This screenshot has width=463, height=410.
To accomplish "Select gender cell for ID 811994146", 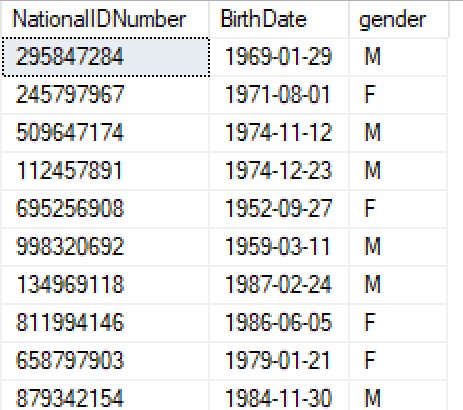I will (x=398, y=323).
